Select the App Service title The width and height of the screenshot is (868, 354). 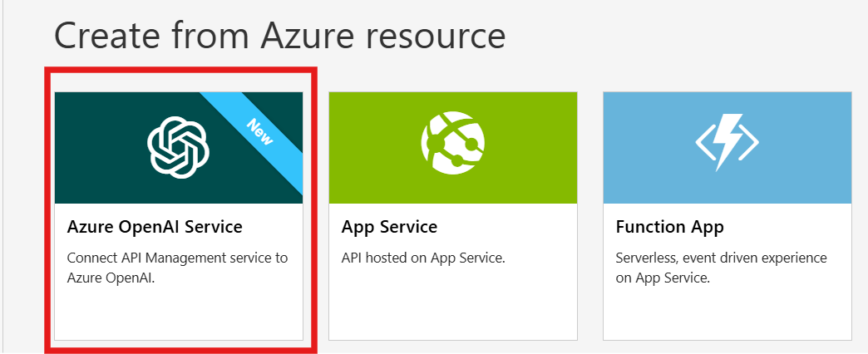point(389,227)
